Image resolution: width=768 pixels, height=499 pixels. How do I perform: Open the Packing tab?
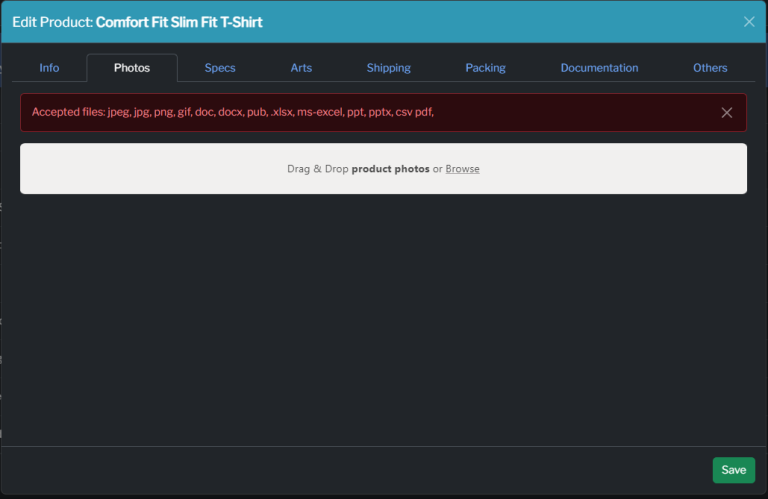click(x=485, y=68)
